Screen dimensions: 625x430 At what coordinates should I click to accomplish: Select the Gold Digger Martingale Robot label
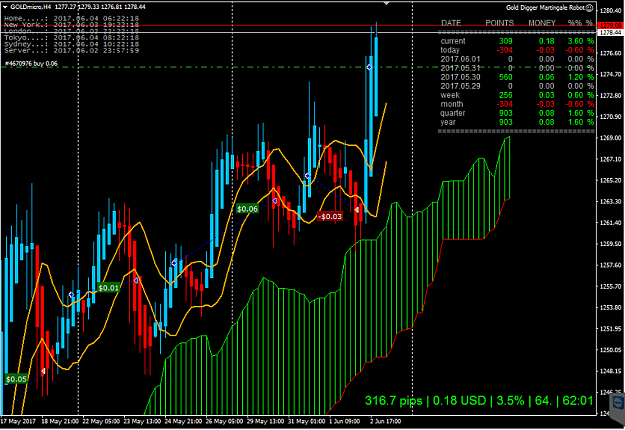click(x=545, y=8)
